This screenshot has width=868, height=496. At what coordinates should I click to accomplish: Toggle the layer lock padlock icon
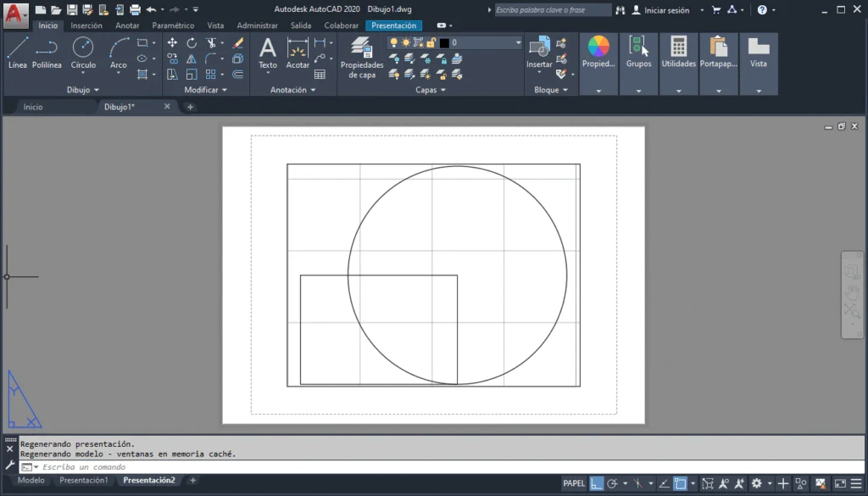[431, 41]
